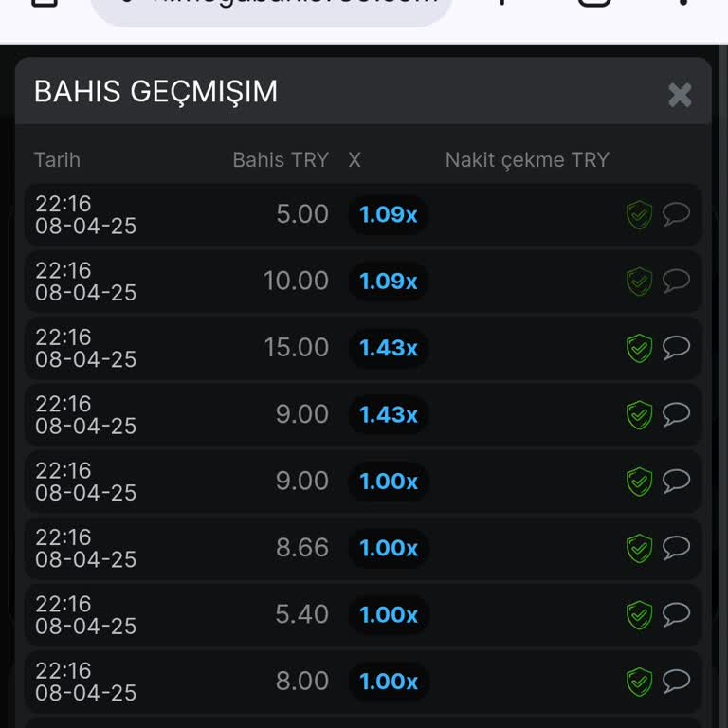728x728 pixels.
Task: Click the Bahis TRY column header
Action: (281, 160)
